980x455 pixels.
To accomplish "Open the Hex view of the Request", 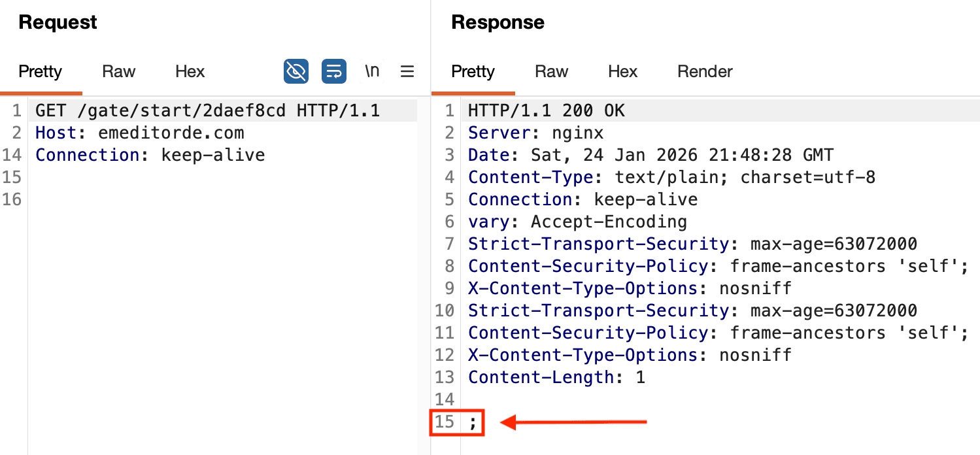I will point(190,71).
